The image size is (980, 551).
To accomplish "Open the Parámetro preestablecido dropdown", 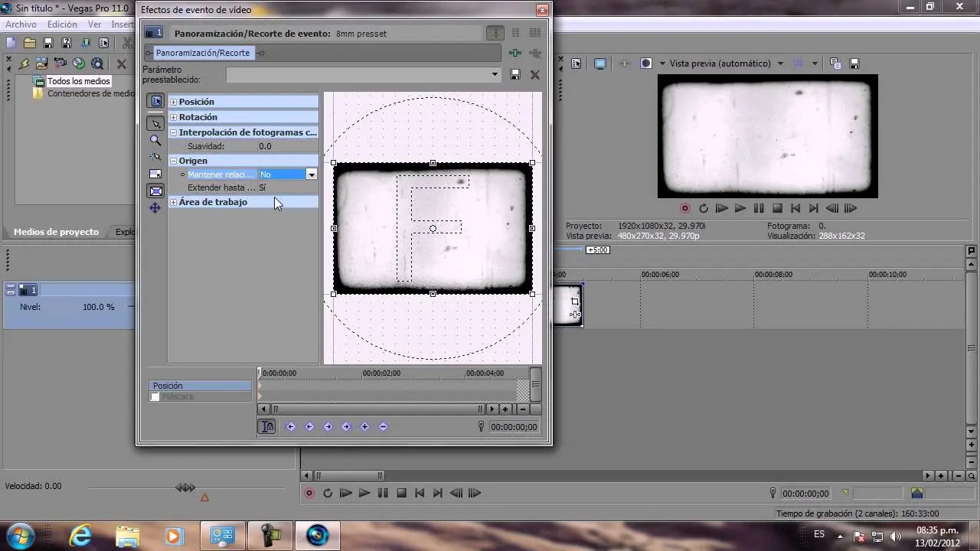I will coord(495,74).
